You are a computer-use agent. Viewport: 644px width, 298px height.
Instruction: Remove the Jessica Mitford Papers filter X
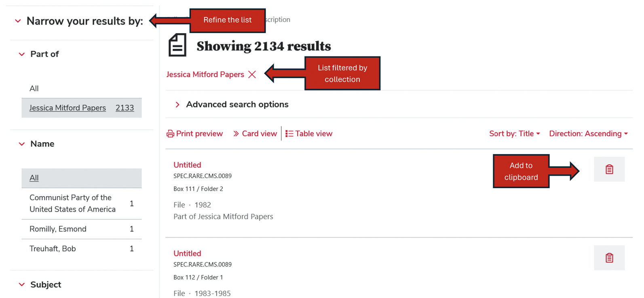click(252, 74)
